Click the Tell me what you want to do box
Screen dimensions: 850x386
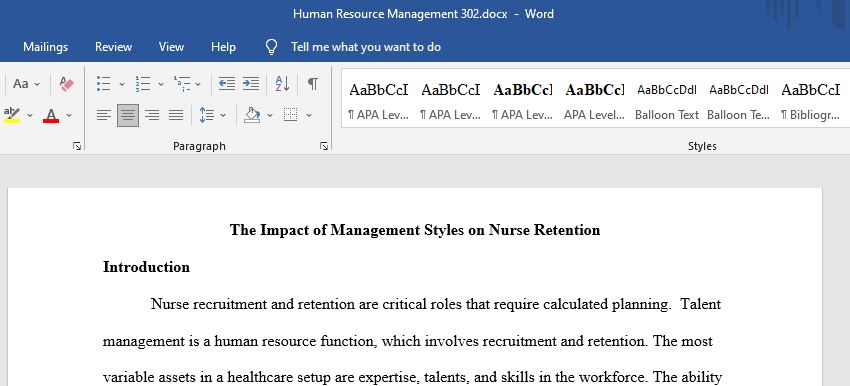click(x=366, y=47)
